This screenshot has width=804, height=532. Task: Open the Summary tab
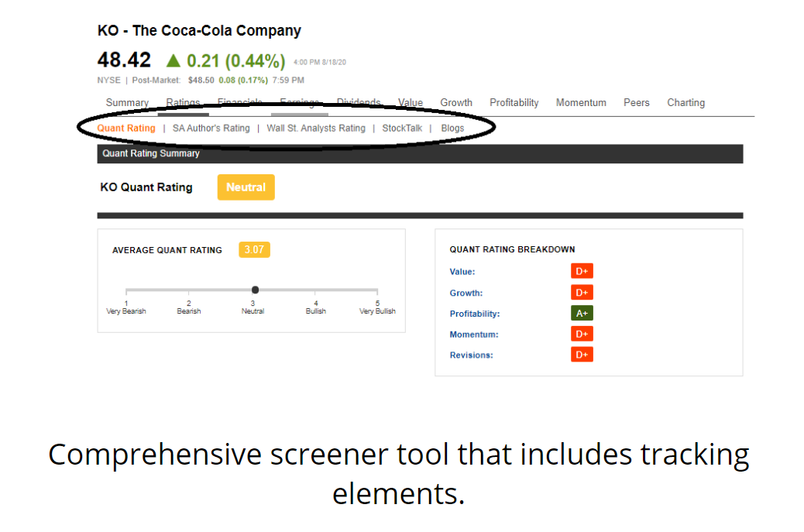click(127, 102)
